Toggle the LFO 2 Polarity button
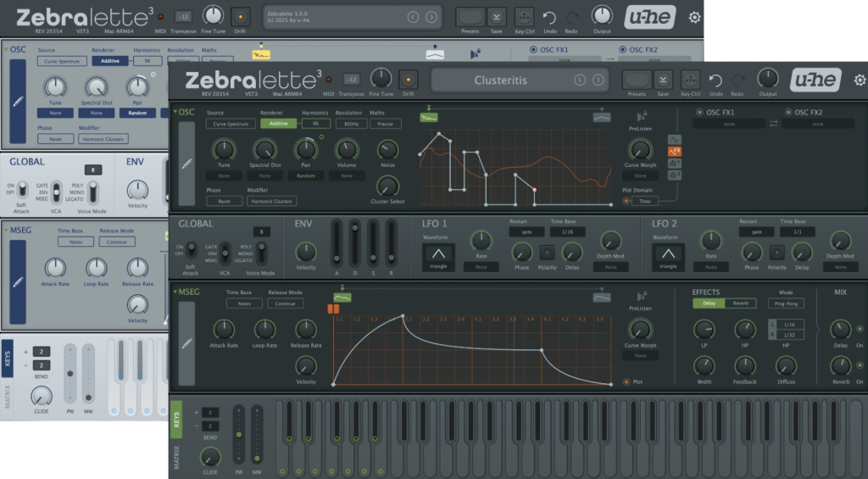Screen dimensions: 868x479 pyautogui.click(x=776, y=253)
